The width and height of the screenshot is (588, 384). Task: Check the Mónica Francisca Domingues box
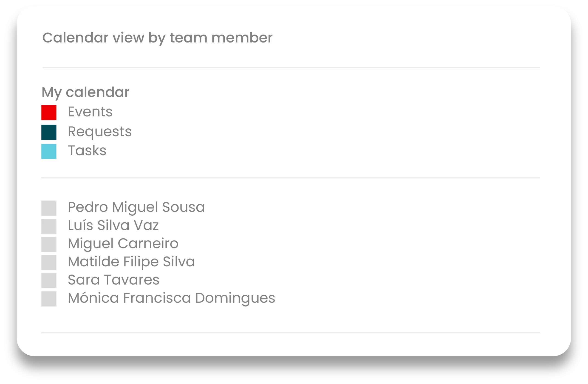pos(49,299)
